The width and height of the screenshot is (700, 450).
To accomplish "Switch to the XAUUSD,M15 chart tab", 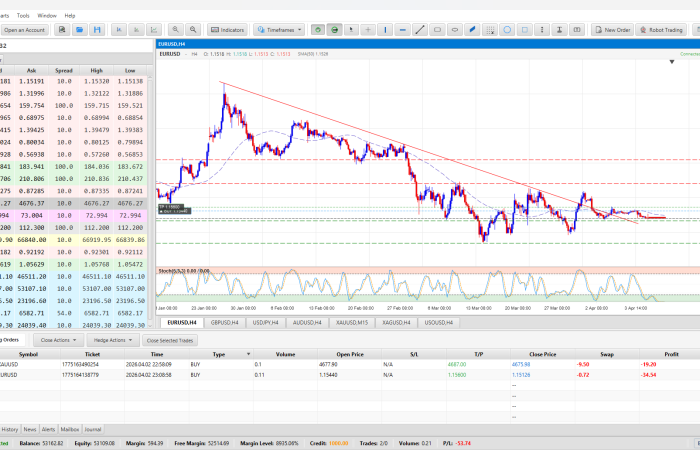I will (x=352, y=322).
